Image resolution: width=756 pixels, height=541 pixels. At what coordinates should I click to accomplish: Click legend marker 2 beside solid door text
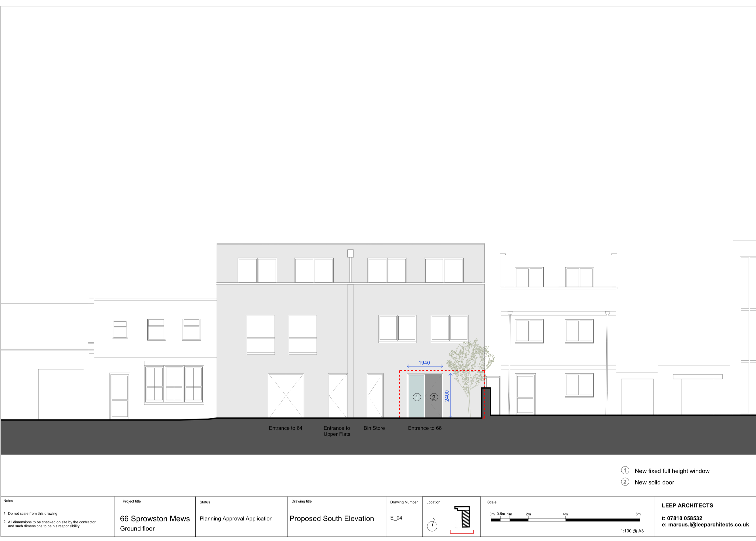[x=625, y=482]
